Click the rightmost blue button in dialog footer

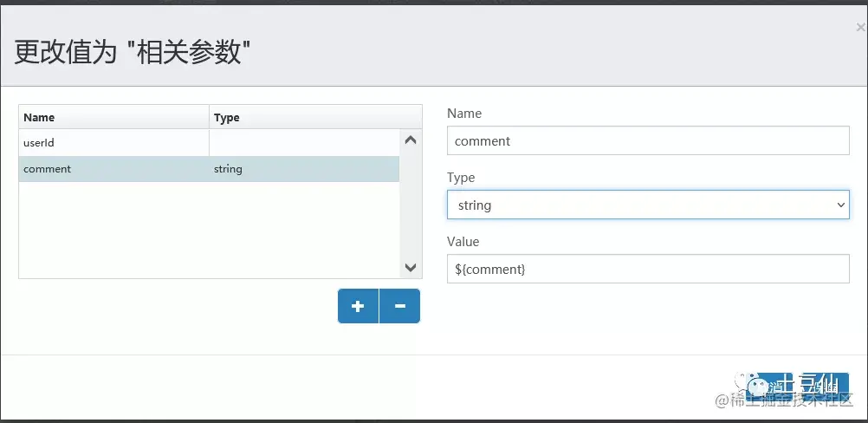(x=824, y=386)
